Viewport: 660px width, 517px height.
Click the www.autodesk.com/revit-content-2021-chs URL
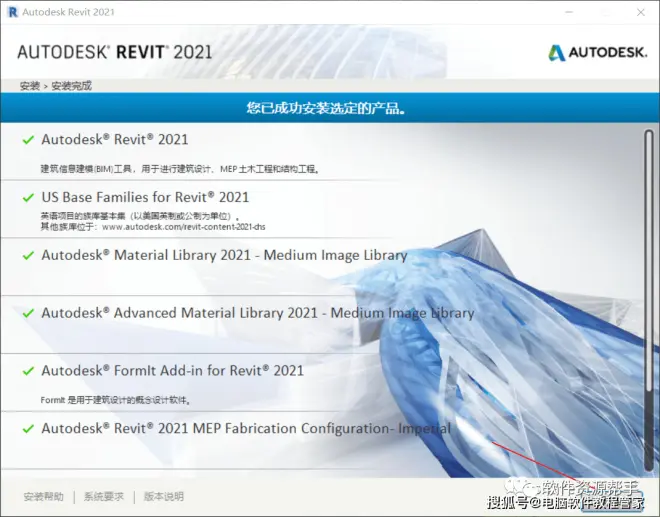coord(184,227)
